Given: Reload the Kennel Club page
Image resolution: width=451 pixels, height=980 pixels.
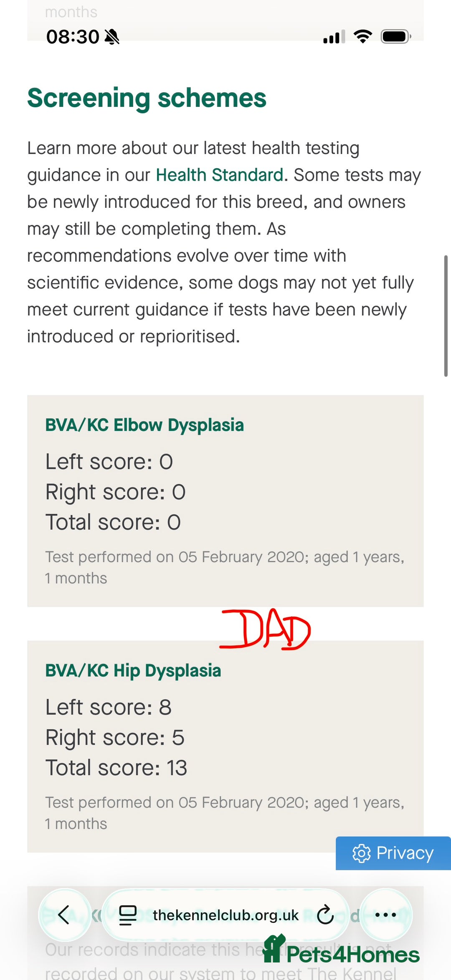Looking at the screenshot, I should click(325, 915).
